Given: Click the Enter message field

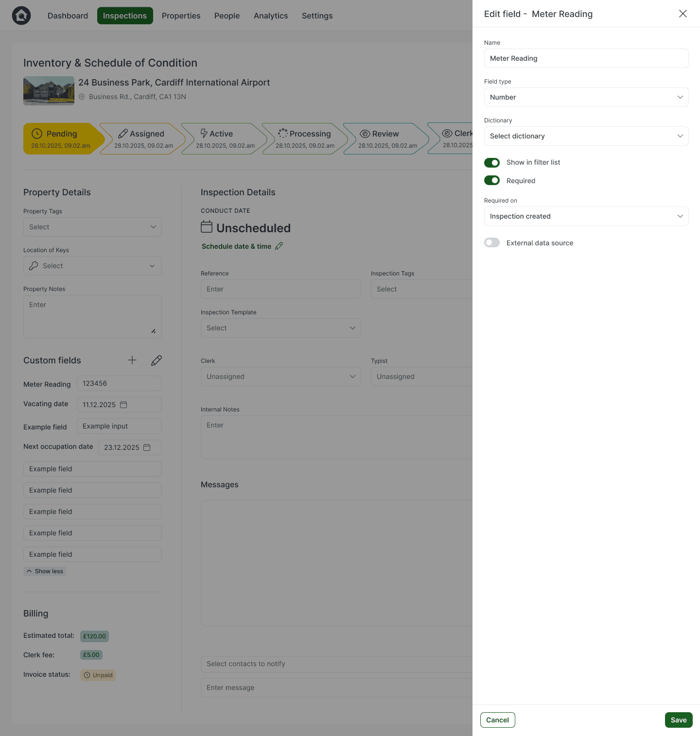Looking at the screenshot, I should point(336,687).
